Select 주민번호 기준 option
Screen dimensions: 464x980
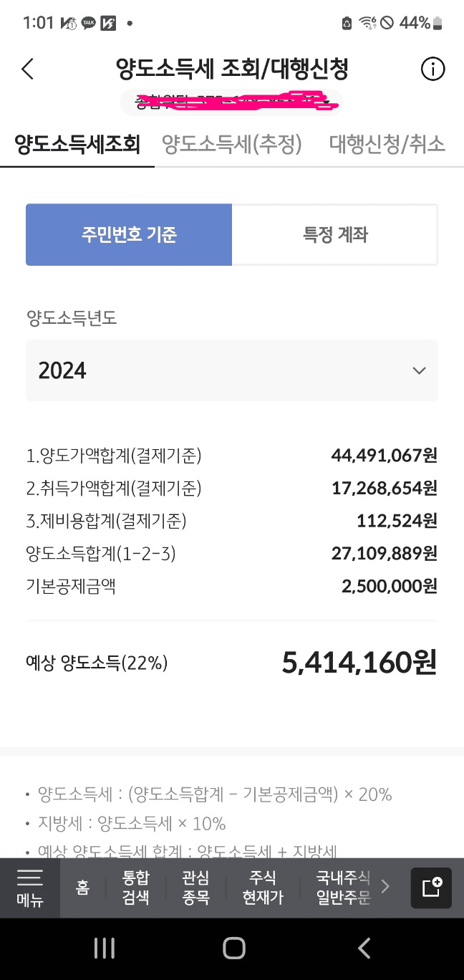[129, 235]
